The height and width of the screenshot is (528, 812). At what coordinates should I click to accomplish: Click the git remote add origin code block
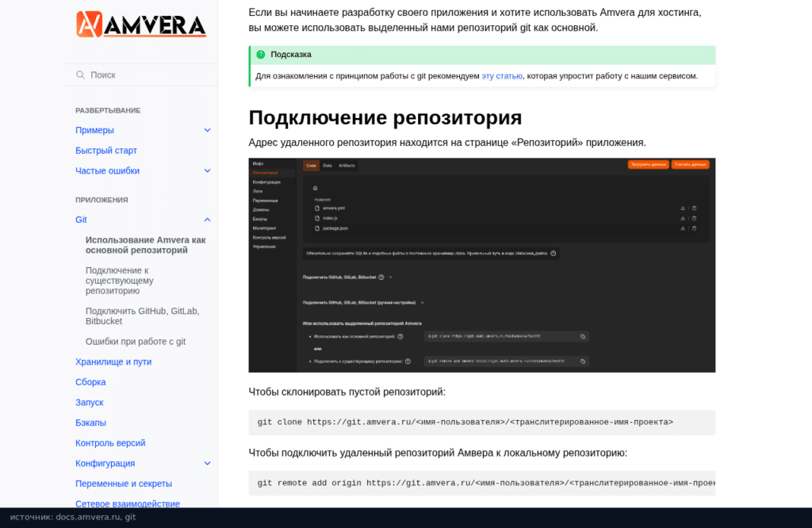point(481,484)
